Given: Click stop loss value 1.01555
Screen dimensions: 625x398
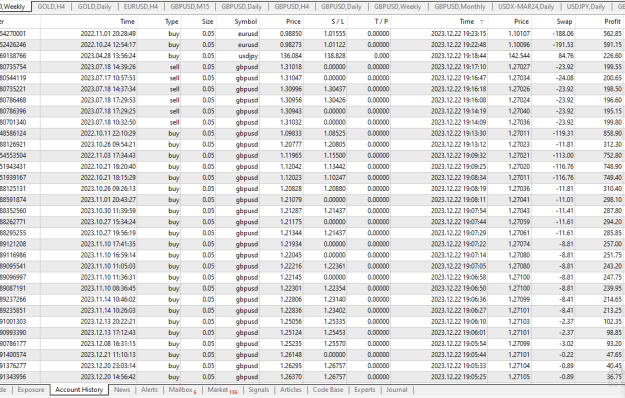Looking at the screenshot, I should click(x=334, y=34).
